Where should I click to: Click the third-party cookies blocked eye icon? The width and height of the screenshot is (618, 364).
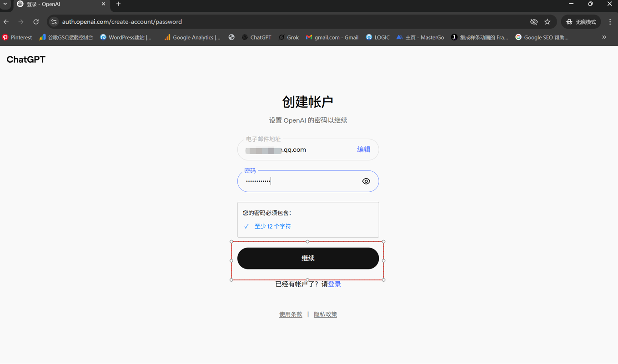(x=534, y=22)
